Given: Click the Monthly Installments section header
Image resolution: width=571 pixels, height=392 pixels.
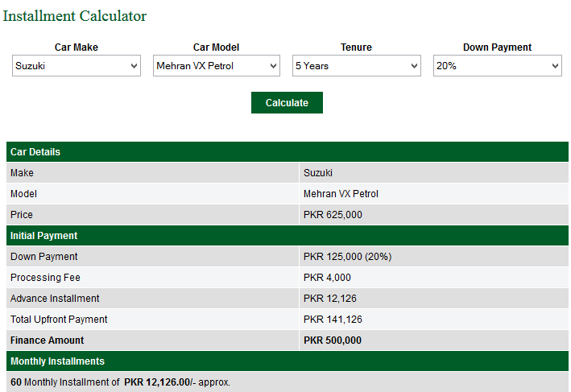Looking at the screenshot, I should click(x=288, y=361).
